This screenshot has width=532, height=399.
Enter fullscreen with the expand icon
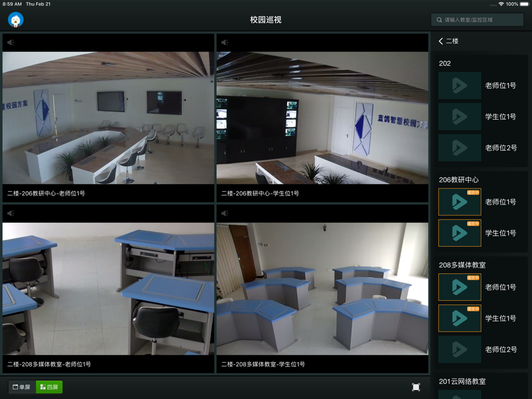pos(416,387)
